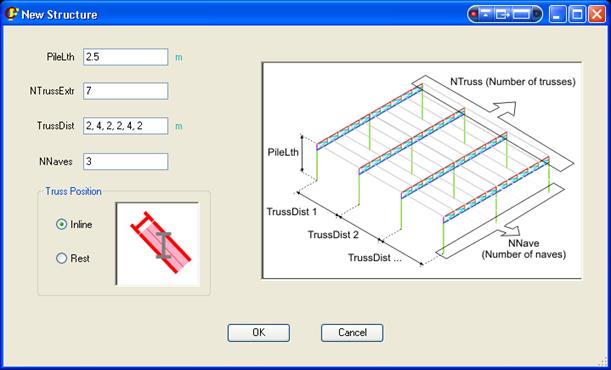Click the wide rectangle icon in title bar
The image size is (611, 370).
click(x=521, y=14)
